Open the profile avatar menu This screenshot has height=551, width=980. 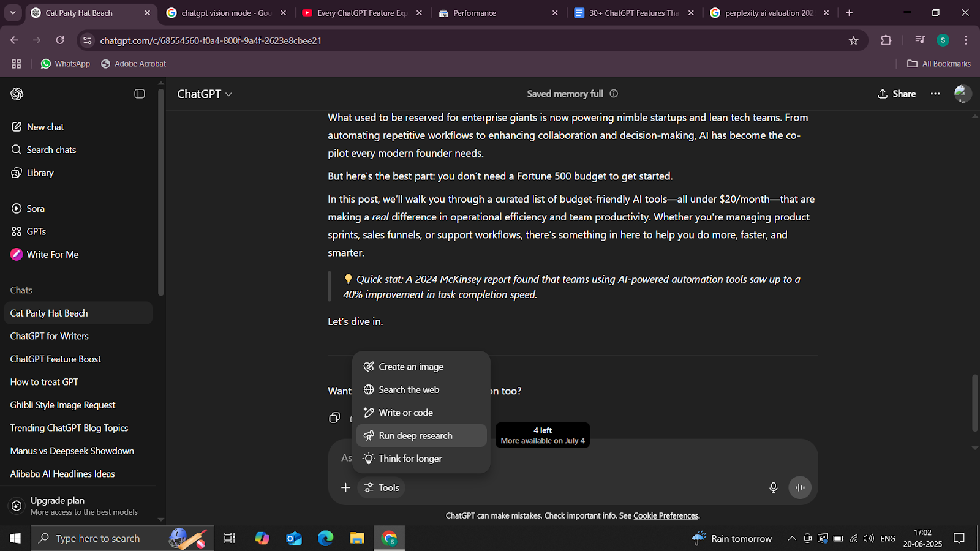962,94
